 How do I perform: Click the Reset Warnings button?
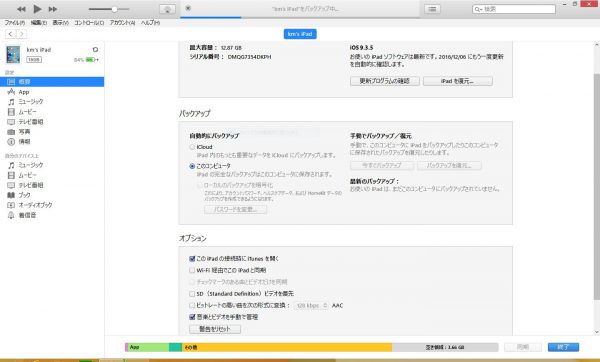[215, 329]
